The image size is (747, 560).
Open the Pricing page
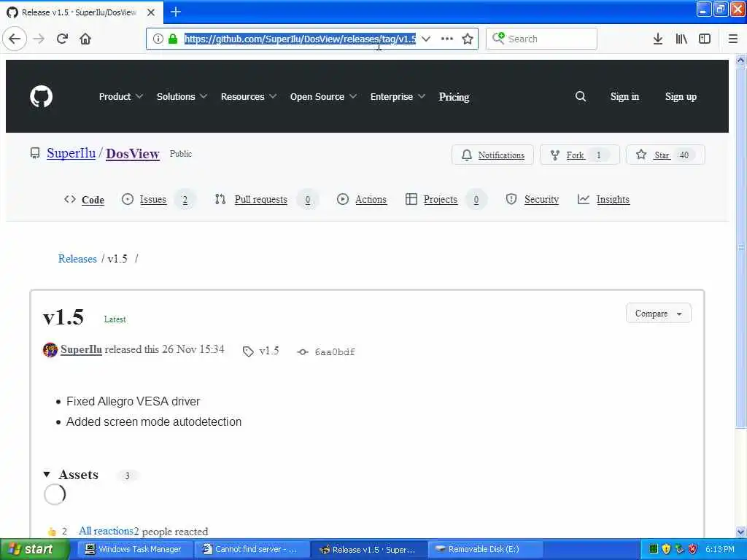[x=454, y=97]
